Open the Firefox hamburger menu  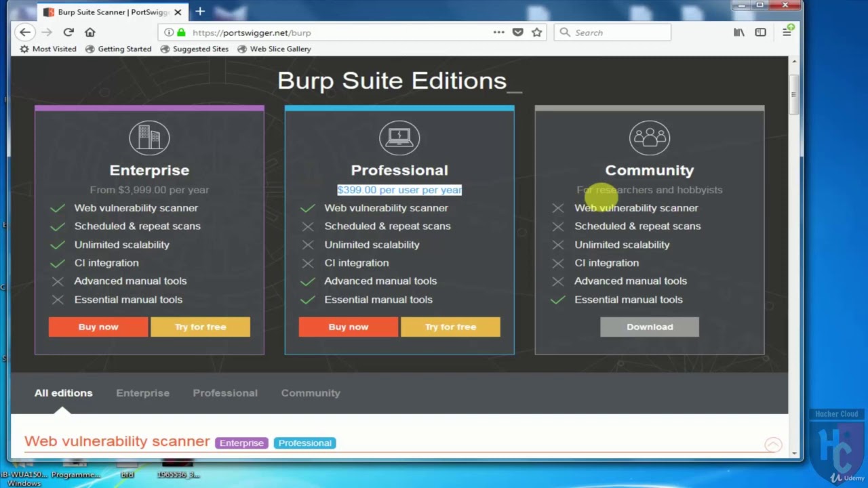[x=787, y=32]
